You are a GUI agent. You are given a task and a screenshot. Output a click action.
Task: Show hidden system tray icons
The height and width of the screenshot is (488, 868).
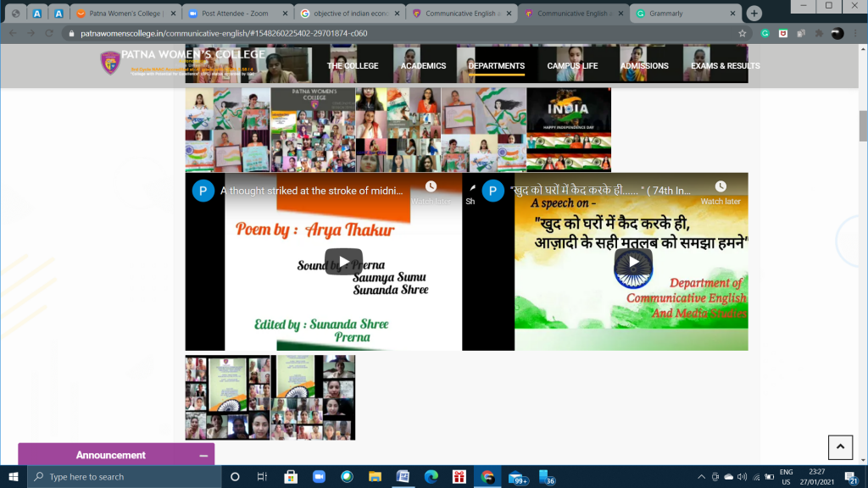tap(701, 477)
